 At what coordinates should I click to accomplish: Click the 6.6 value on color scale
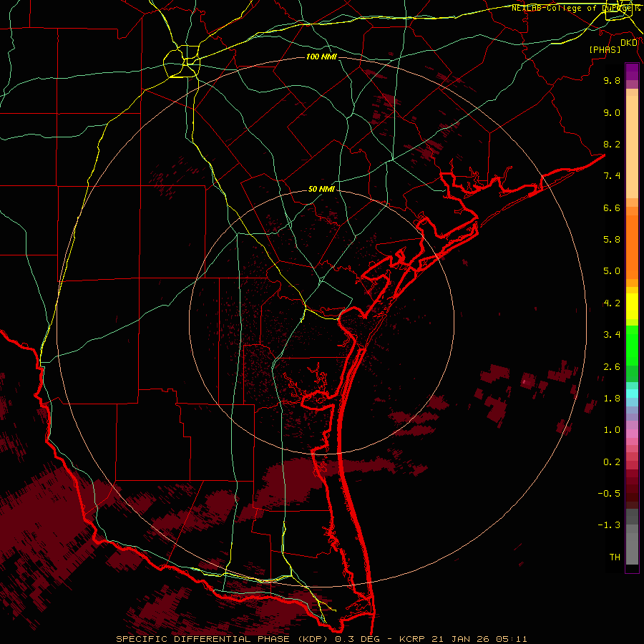coord(612,208)
